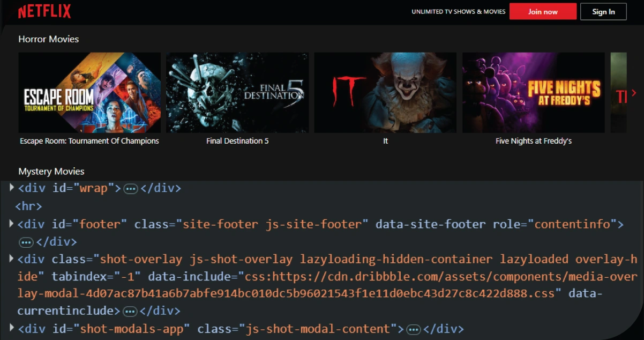Click the 'It' title below the poster
644x340 pixels.
pos(385,141)
